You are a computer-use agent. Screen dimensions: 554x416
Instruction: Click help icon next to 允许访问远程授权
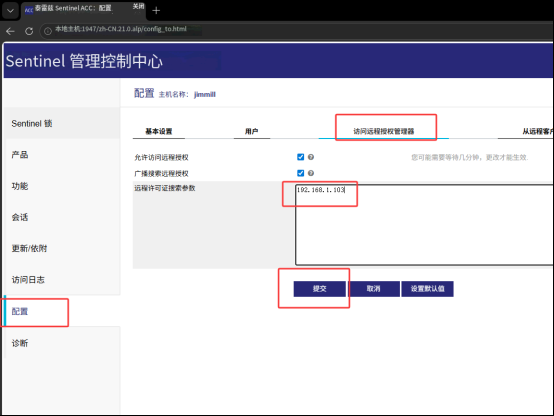tap(311, 157)
